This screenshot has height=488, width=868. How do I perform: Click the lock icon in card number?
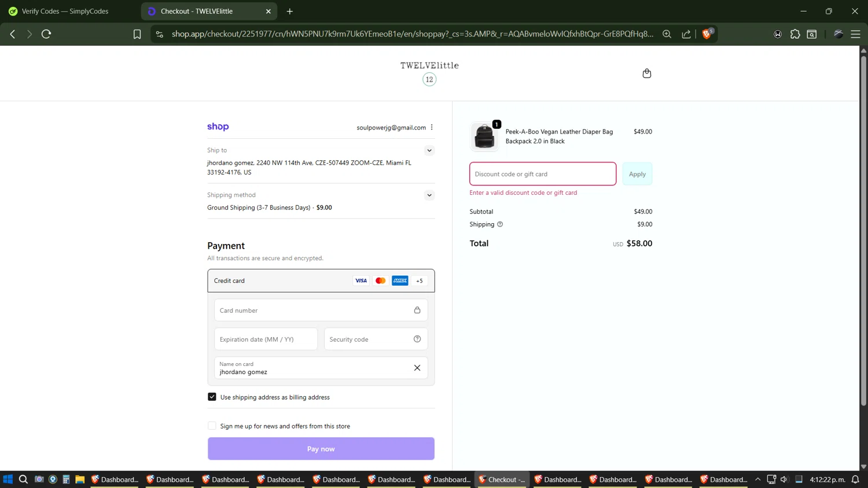(x=417, y=310)
